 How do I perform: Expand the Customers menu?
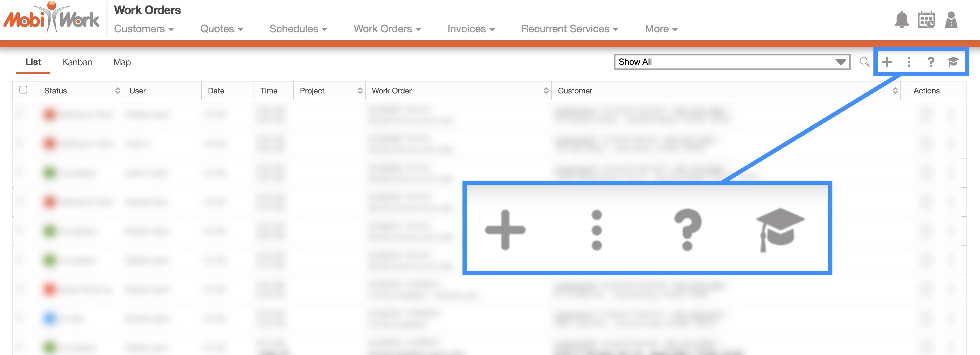click(144, 29)
